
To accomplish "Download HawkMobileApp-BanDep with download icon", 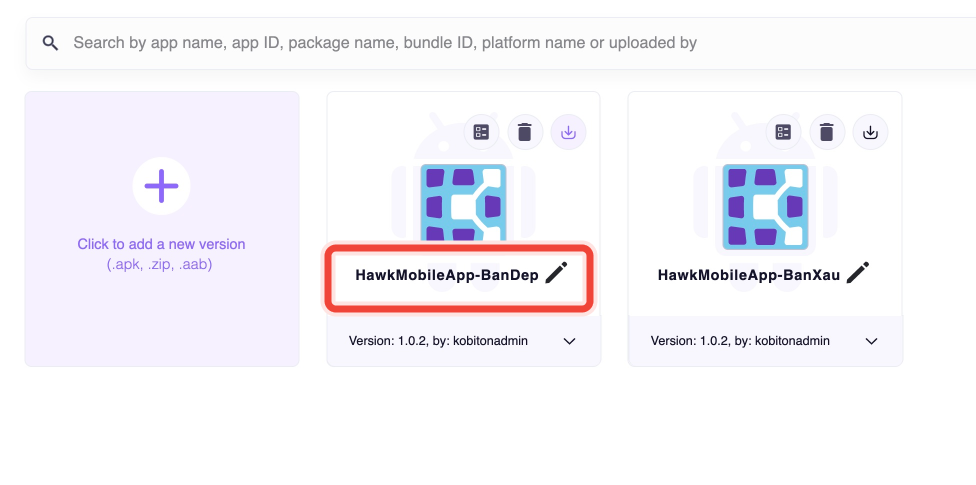I will tap(569, 132).
